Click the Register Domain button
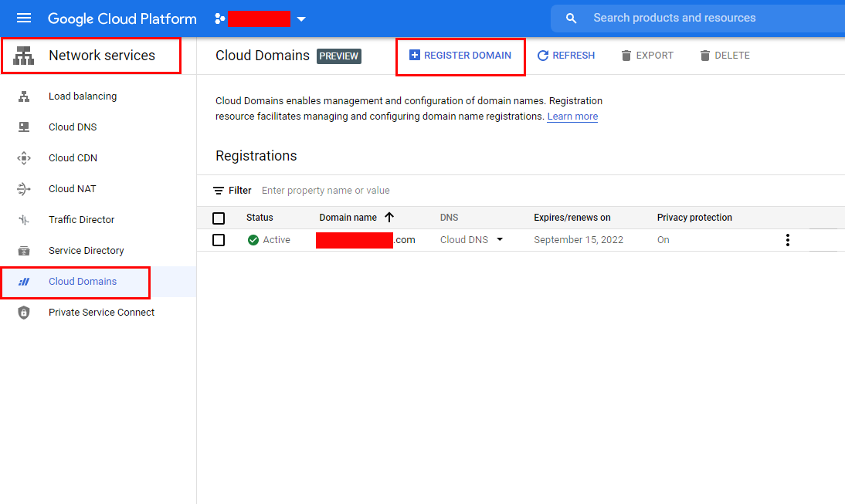845x504 pixels. point(460,56)
